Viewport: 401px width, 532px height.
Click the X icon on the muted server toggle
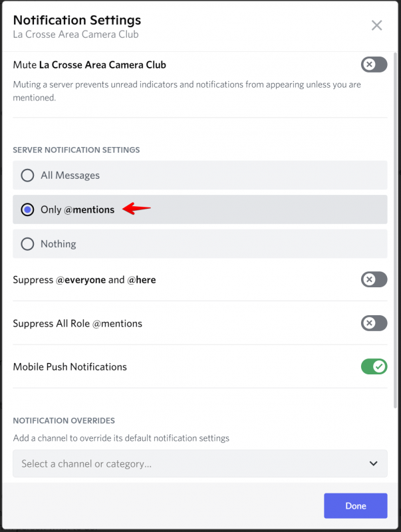pos(370,65)
